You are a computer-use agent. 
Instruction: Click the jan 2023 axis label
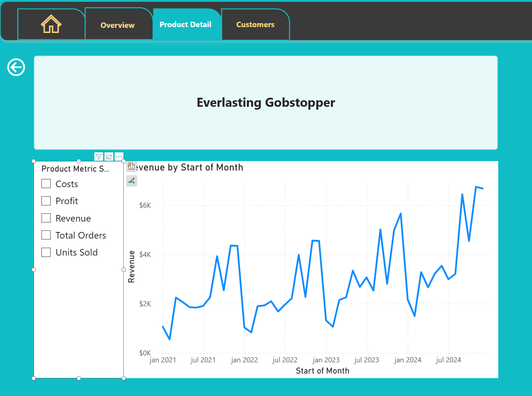tap(326, 360)
